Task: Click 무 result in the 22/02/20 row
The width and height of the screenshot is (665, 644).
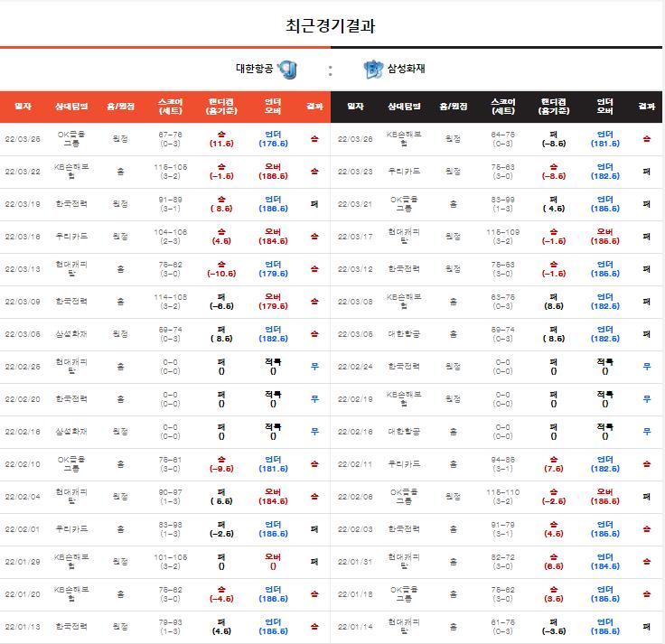Action: tap(314, 399)
